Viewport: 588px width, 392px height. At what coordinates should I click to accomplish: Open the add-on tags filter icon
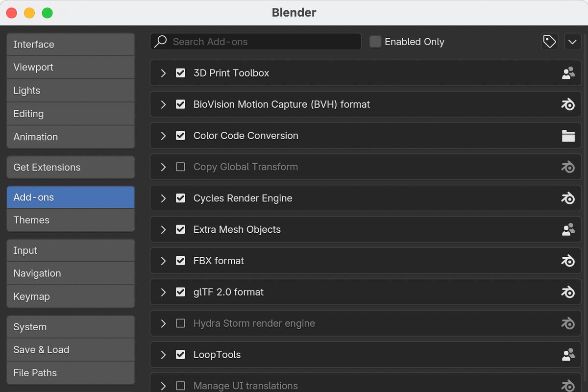[x=550, y=42]
